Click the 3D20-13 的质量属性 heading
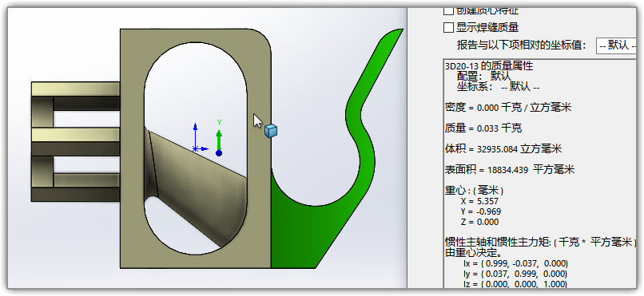This screenshot has width=644, height=296. point(489,66)
